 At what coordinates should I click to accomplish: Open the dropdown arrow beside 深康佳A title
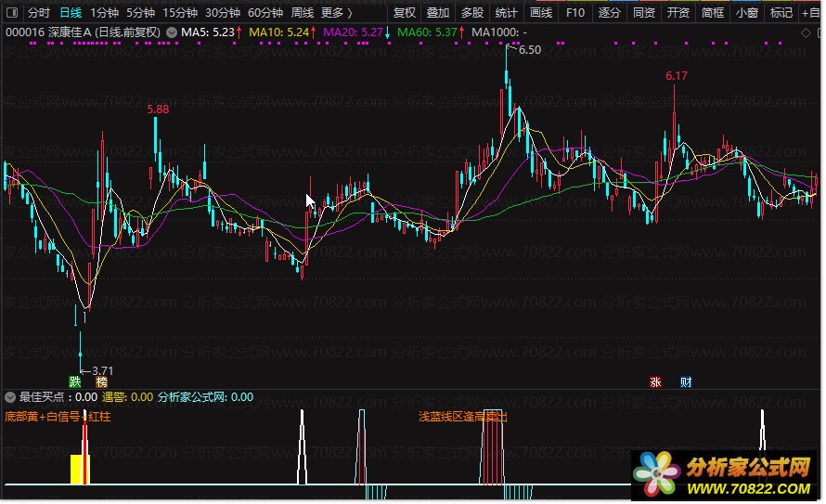coord(172,32)
